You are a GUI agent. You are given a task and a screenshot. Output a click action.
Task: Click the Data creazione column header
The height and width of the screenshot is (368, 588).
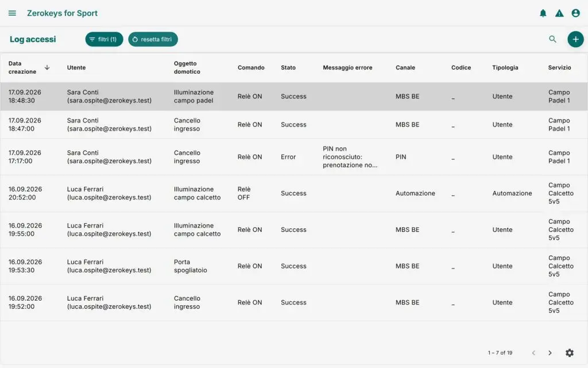coord(22,68)
